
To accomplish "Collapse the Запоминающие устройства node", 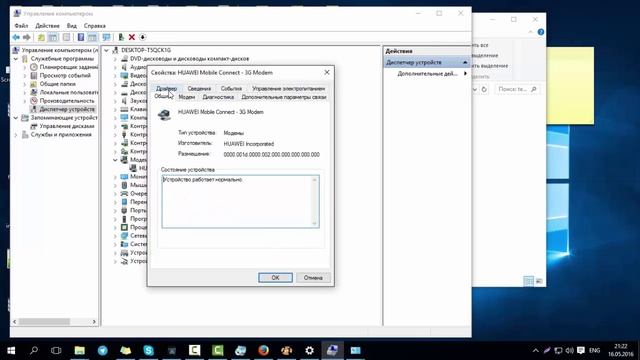I will (x=16, y=118).
